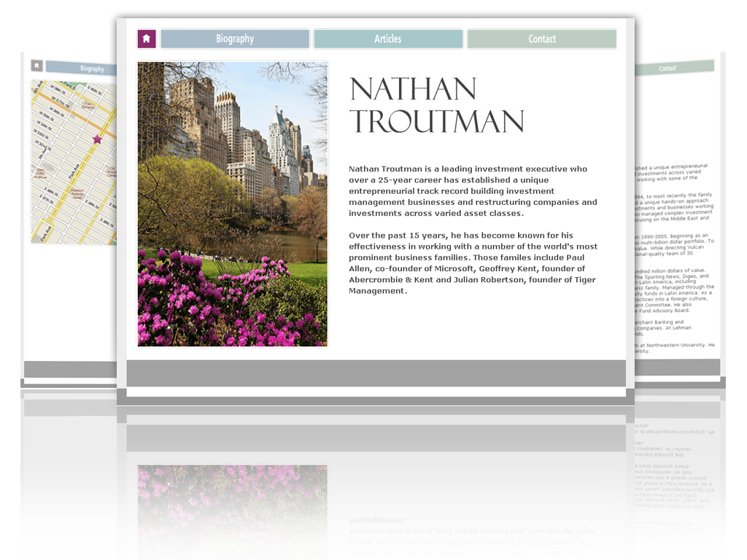Click the gray home icon on left page
The width and height of the screenshot is (747, 560).
click(x=36, y=66)
